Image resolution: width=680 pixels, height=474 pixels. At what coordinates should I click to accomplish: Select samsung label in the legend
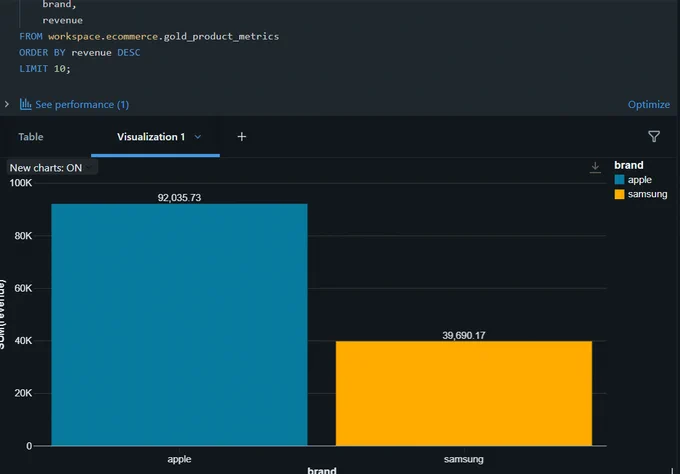pos(647,194)
